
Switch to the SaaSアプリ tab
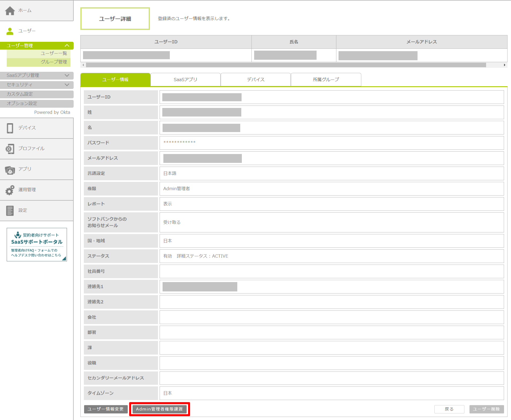coord(185,80)
